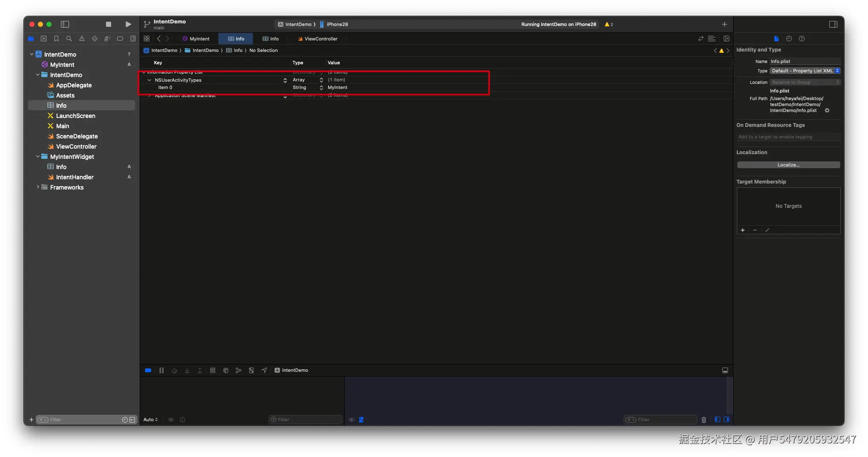
Task: Open the Find navigator
Action: (69, 39)
